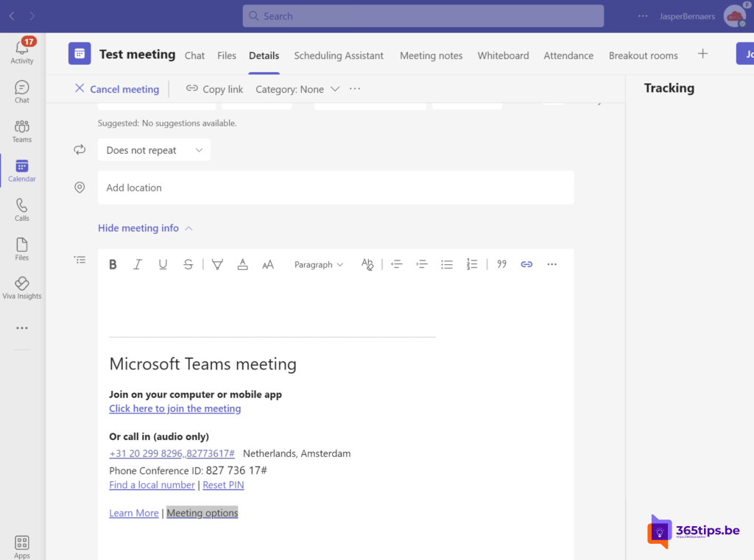Image resolution: width=754 pixels, height=560 pixels.
Task: Select the Activity icon in the sidebar
Action: tap(21, 50)
